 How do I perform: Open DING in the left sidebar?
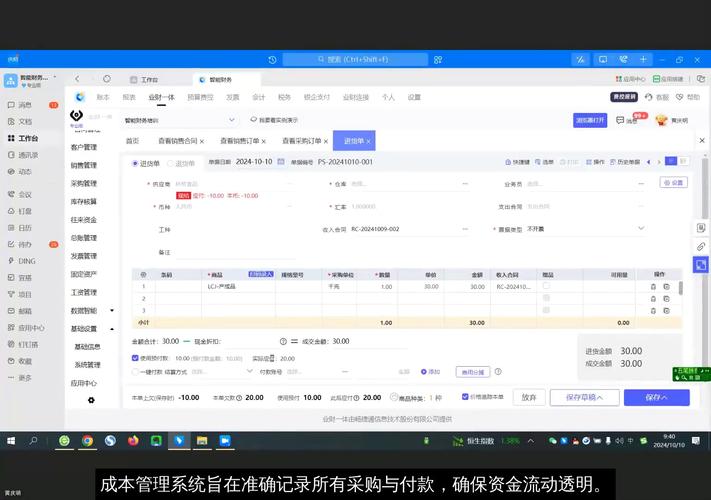coord(22,261)
